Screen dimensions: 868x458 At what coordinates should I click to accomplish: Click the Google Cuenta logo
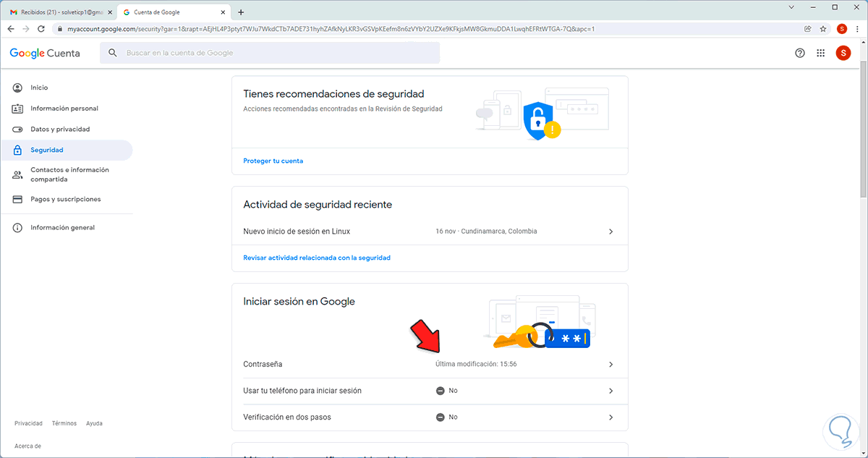tap(45, 53)
